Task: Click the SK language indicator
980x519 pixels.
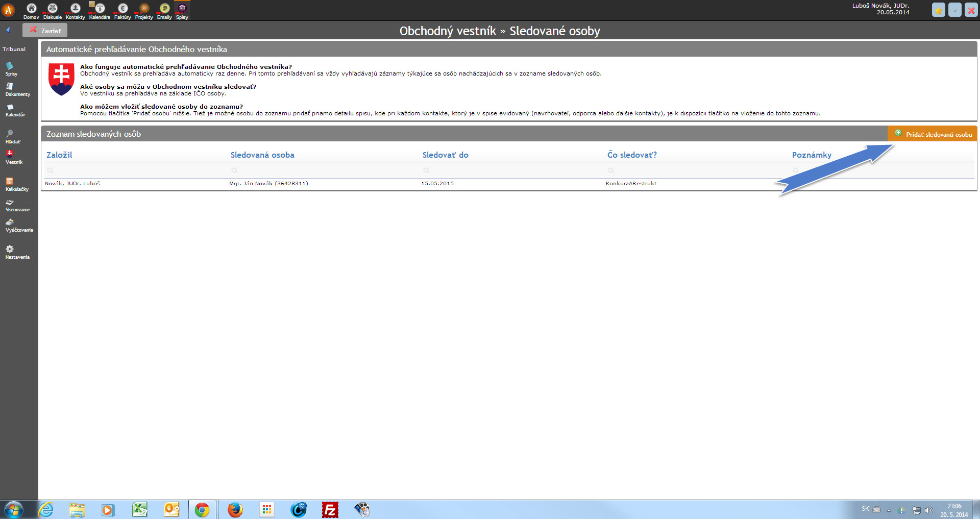Action: 865,509
